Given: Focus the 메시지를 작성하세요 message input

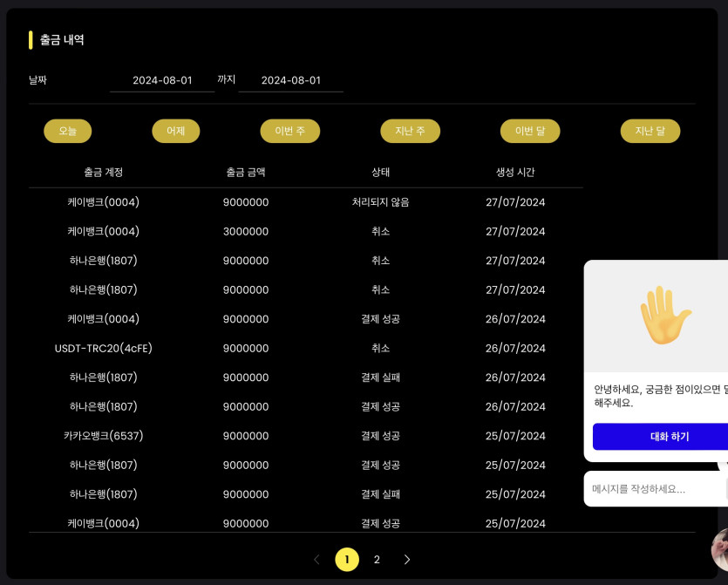Looking at the screenshot, I should coord(656,489).
